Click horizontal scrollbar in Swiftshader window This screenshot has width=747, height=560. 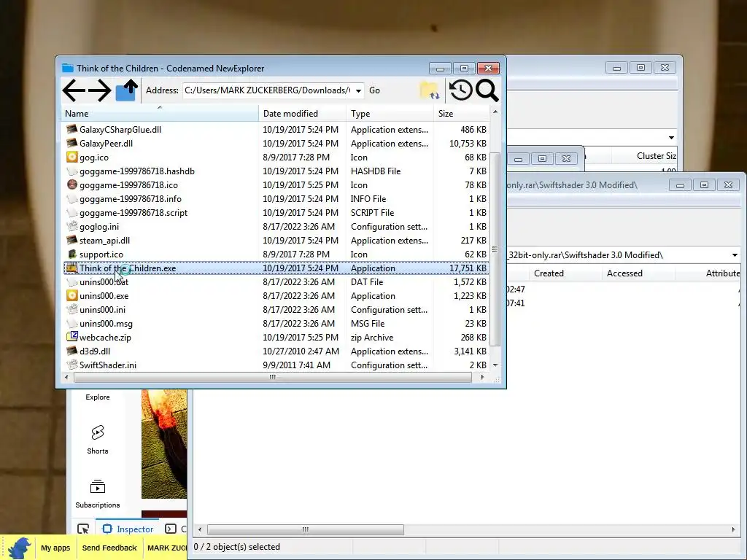pos(306,529)
